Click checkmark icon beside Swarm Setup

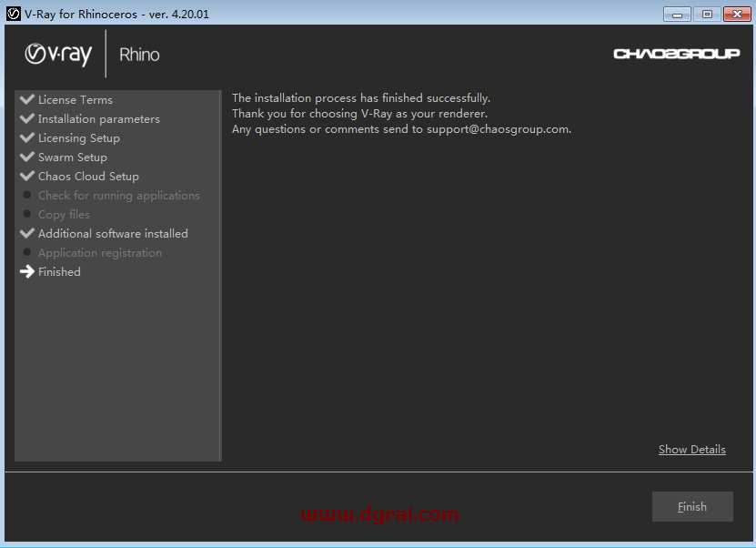(27, 157)
